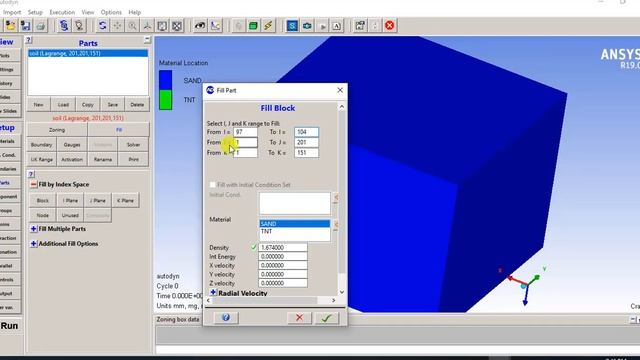Click the fit-to-window toolbar icon
This screenshot has width=640, height=360.
(162, 26)
